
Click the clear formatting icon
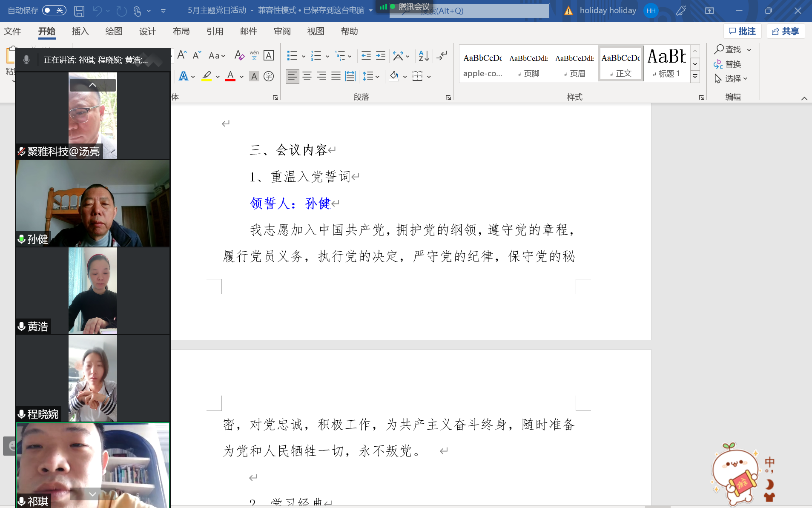[239, 55]
